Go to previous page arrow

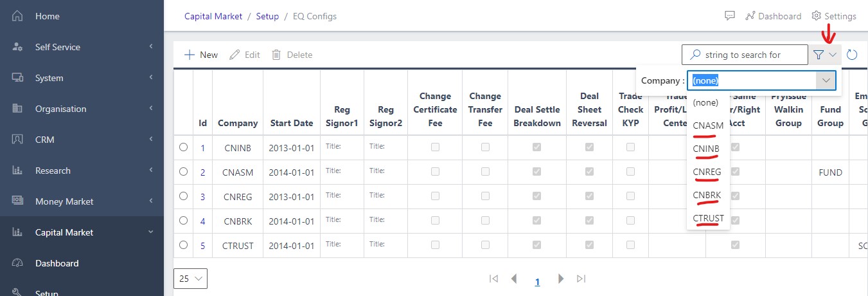point(514,279)
